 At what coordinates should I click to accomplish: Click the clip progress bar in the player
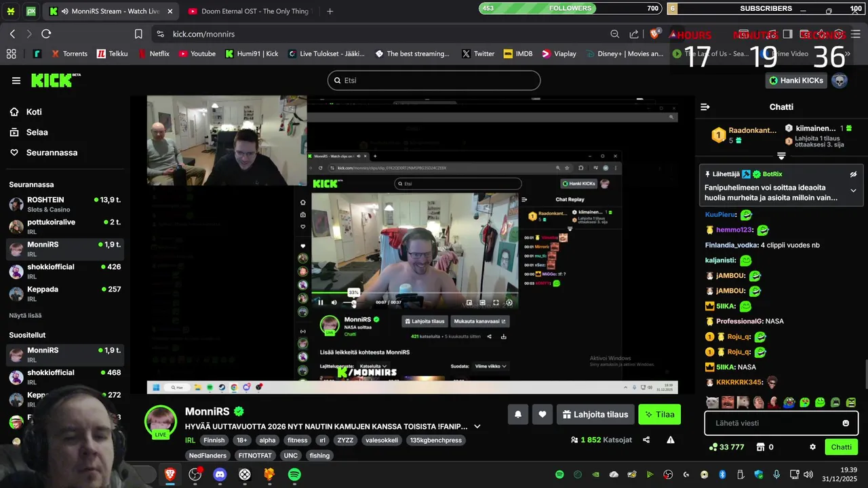click(x=414, y=293)
